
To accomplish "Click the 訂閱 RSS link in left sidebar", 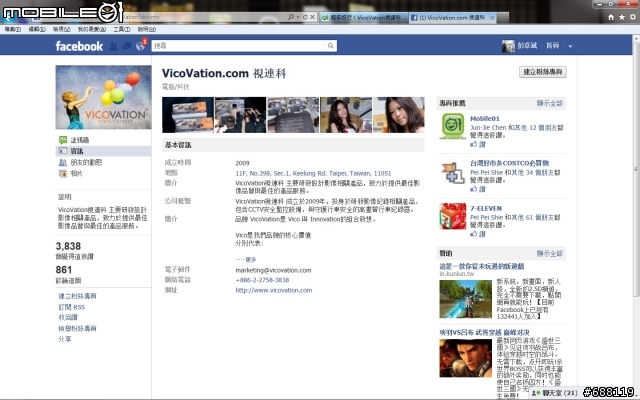I will (x=71, y=307).
